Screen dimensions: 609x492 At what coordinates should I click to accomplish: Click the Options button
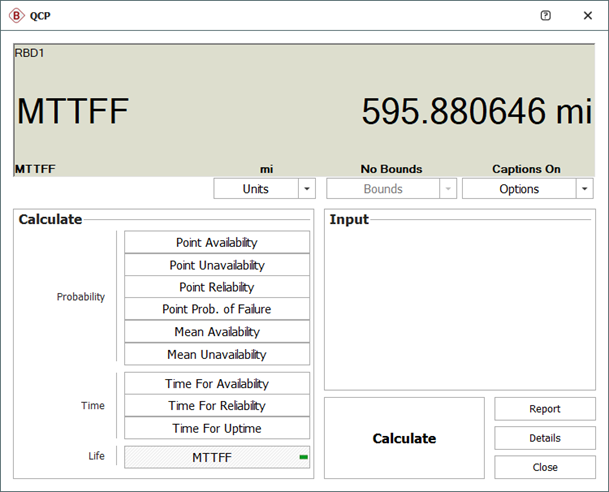point(519,189)
